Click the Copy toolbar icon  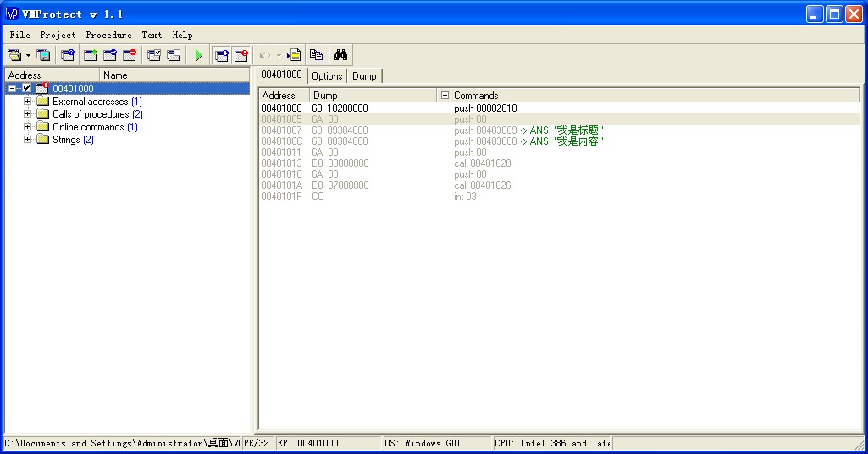pyautogui.click(x=316, y=55)
